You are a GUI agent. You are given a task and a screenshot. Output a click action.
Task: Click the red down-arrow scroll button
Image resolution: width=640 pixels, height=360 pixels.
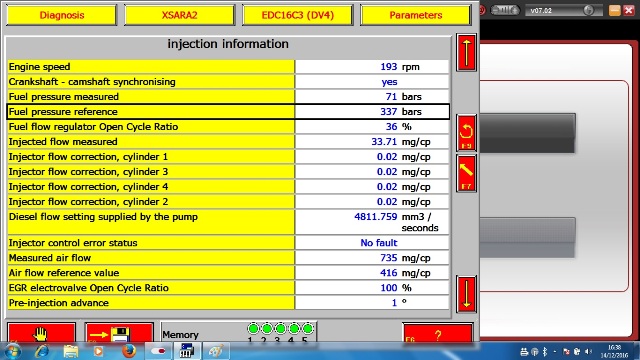tap(466, 294)
